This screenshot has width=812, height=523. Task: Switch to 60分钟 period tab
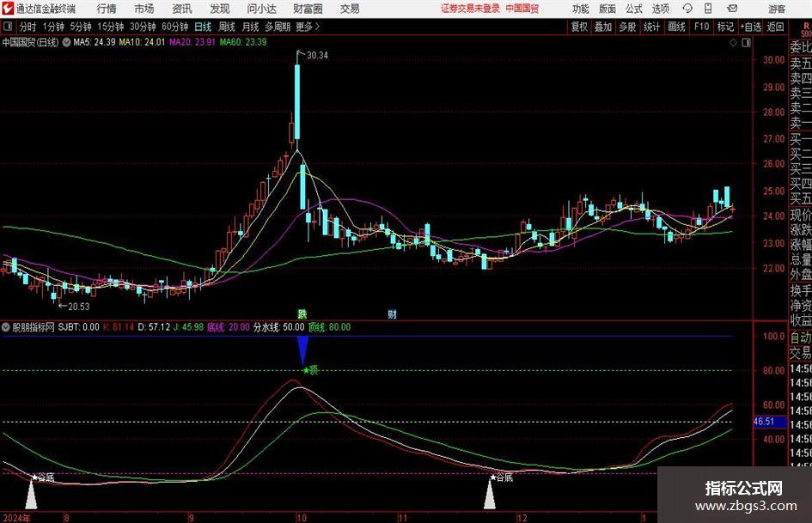coord(174,27)
